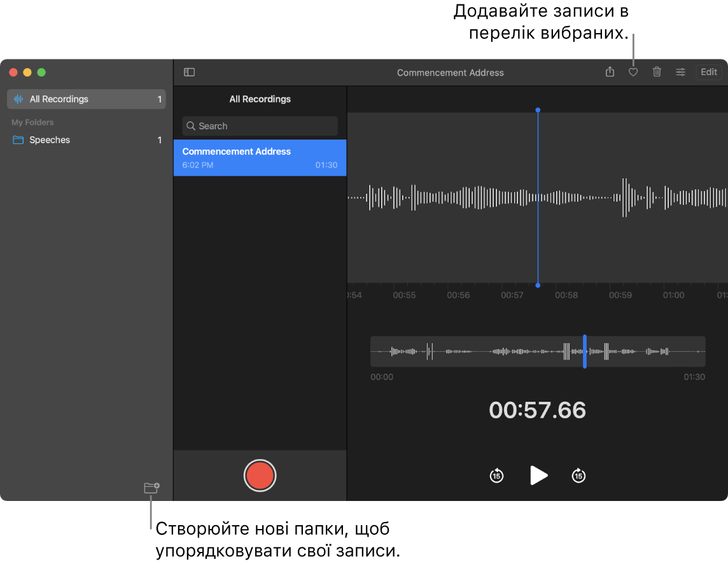Click the green fullscreen window button
This screenshot has height=564, width=728.
tap(41, 73)
